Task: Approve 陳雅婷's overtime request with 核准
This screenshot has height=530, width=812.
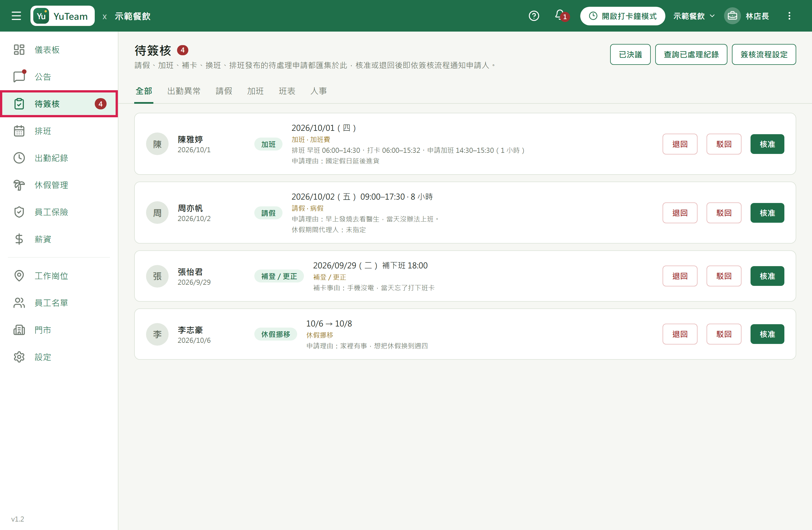Action: click(767, 144)
